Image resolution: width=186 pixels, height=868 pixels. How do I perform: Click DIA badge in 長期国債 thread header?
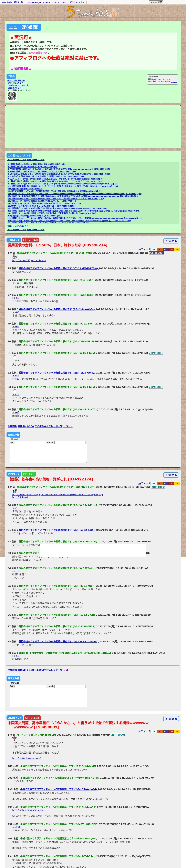(172, 249)
